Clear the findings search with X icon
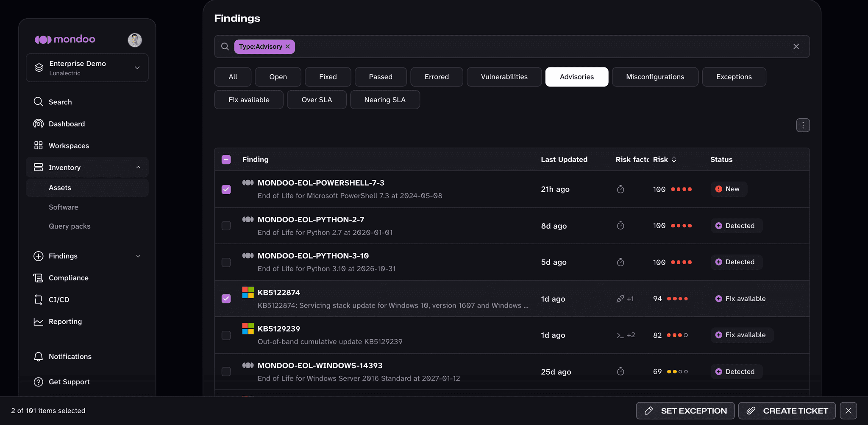The width and height of the screenshot is (868, 425). click(x=796, y=47)
